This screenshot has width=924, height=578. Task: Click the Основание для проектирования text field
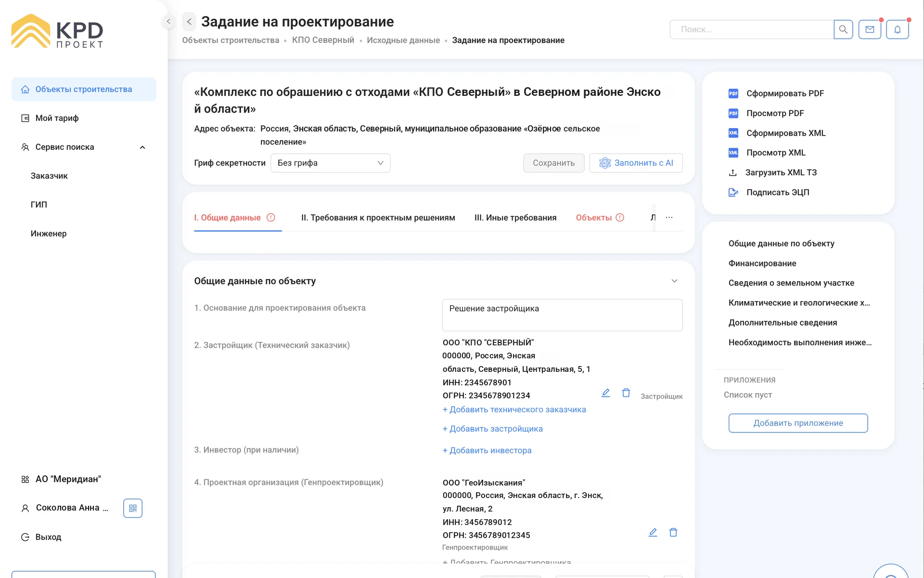coord(562,315)
